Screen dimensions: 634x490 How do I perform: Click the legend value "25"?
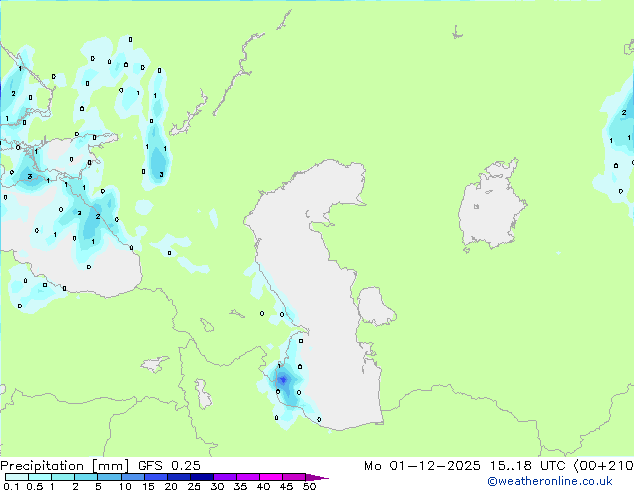[194, 486]
